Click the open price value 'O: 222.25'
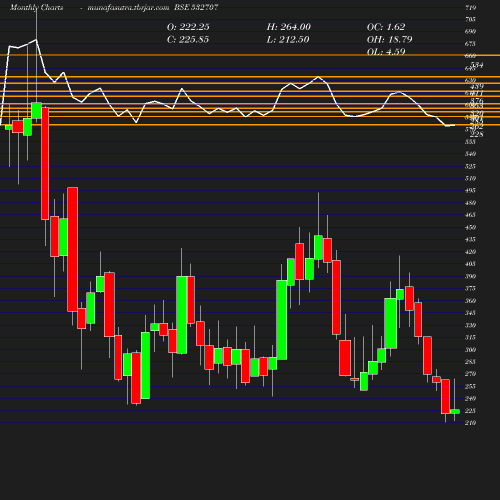This screenshot has height=500, width=500. pyautogui.click(x=188, y=27)
